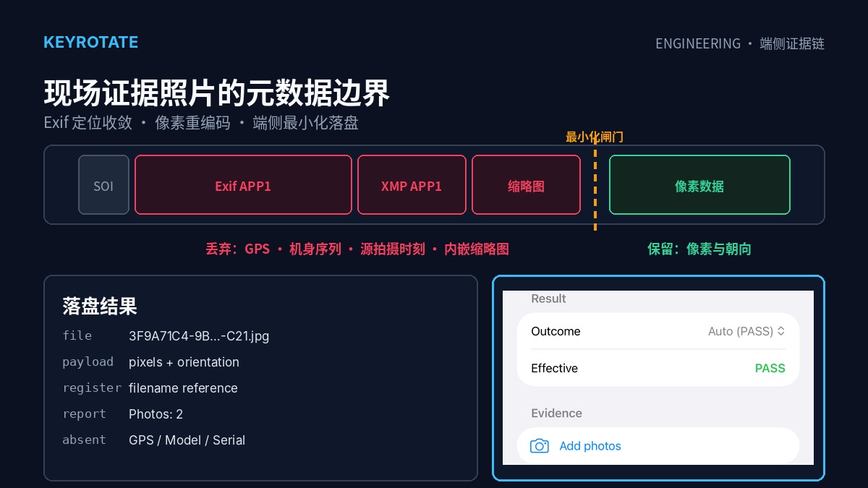Click the Result section header

(x=548, y=299)
